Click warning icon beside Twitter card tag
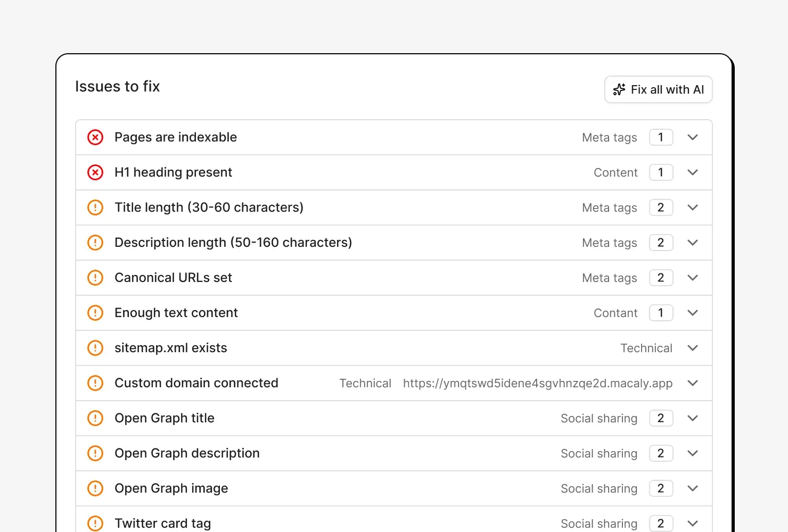Image resolution: width=788 pixels, height=532 pixels. [x=95, y=523]
